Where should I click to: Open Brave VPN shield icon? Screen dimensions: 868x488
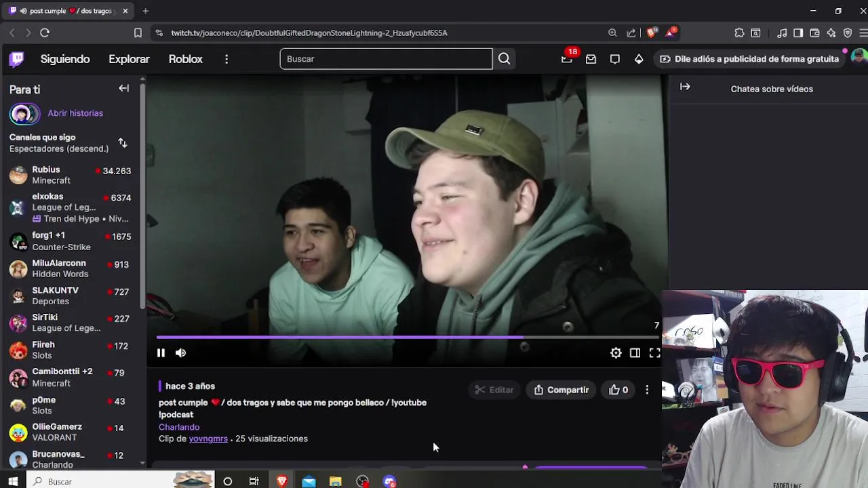click(x=848, y=33)
